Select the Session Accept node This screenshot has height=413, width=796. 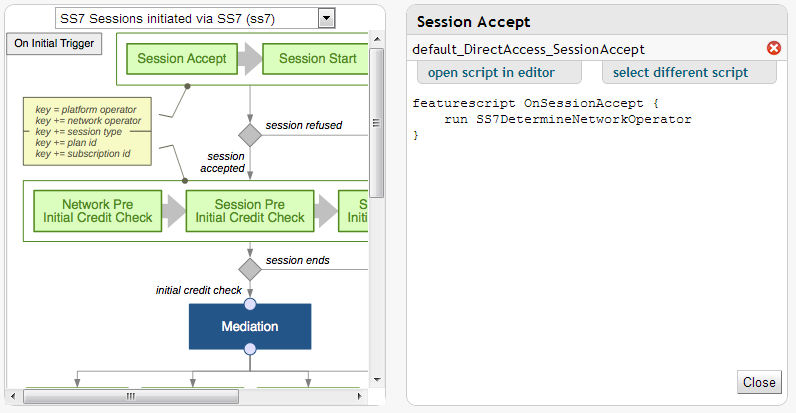(x=182, y=58)
